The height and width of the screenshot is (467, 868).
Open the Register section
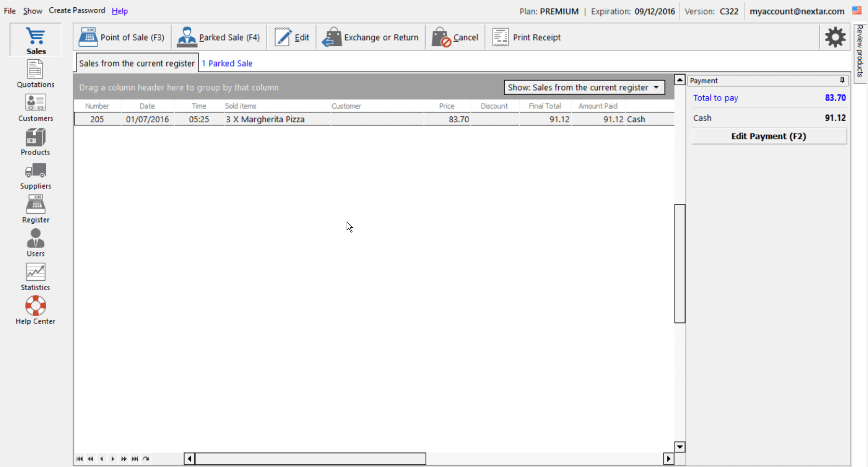[35, 209]
